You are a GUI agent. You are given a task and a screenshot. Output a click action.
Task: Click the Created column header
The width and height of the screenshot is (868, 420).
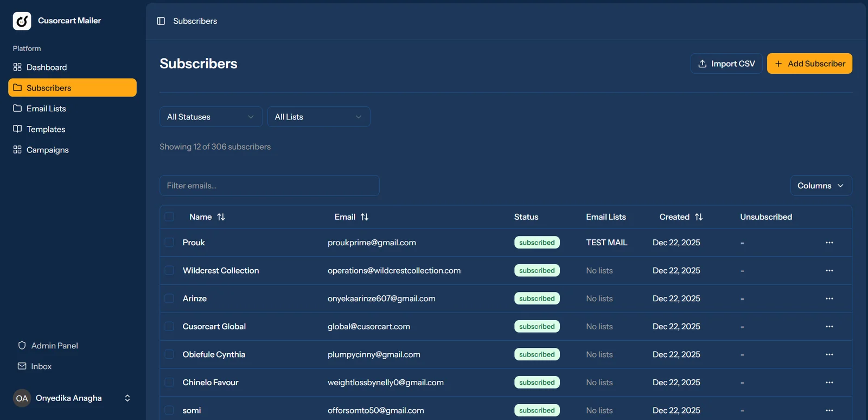[681, 217]
